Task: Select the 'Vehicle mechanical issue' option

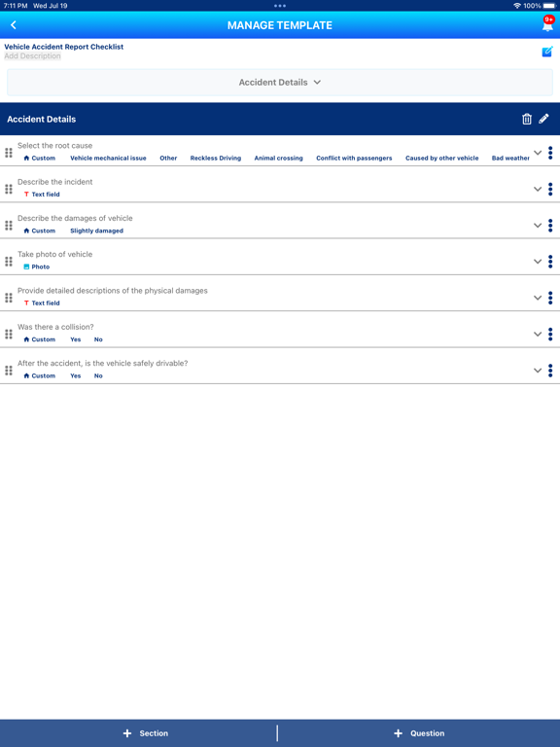Action: coord(108,159)
